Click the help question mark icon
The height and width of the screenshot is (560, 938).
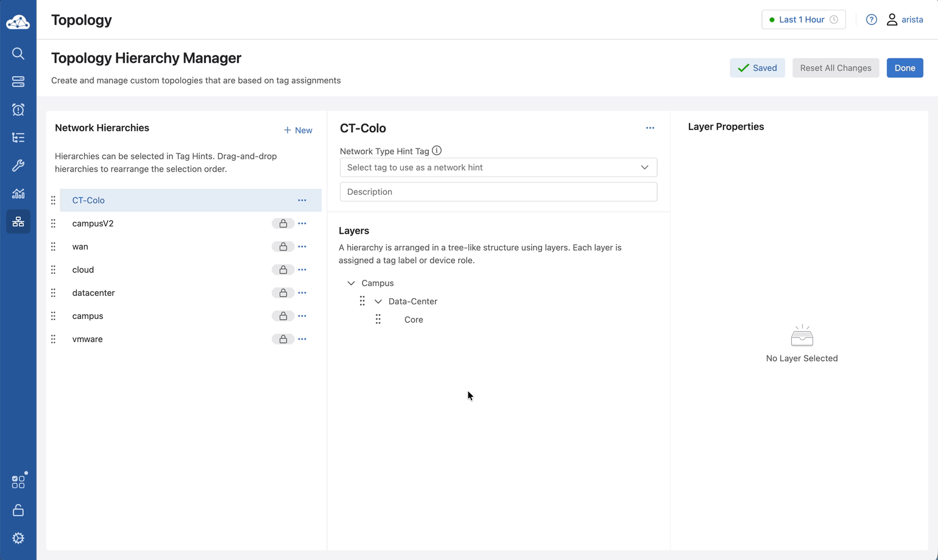(x=872, y=19)
